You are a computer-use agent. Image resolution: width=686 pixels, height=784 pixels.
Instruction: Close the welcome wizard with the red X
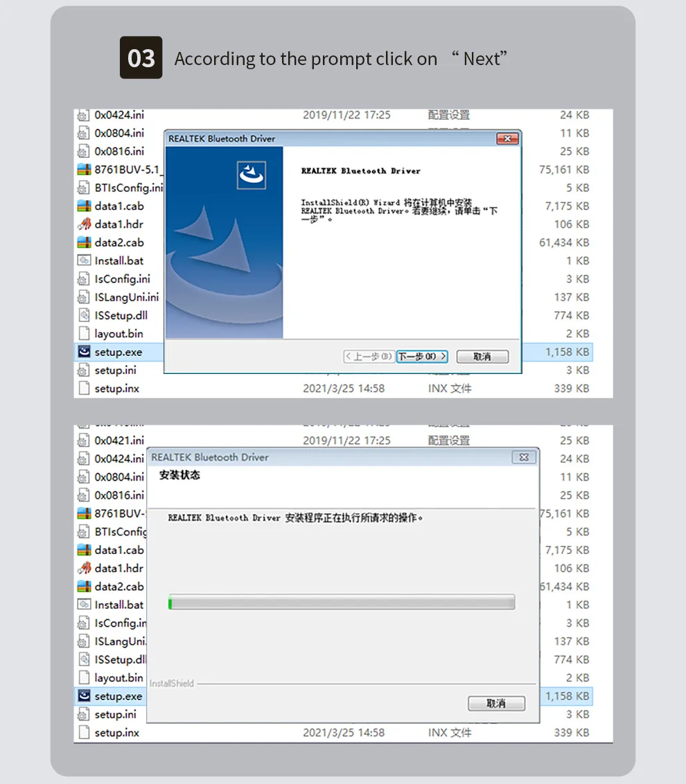(507, 139)
